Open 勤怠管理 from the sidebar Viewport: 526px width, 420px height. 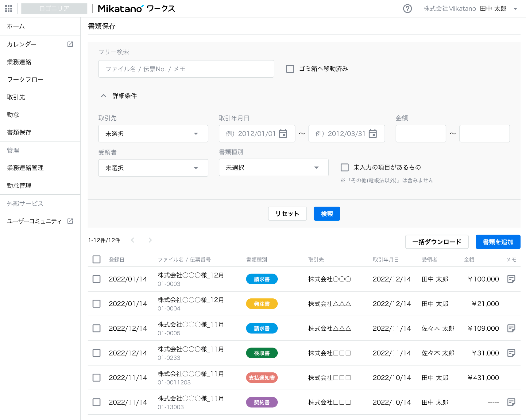(19, 185)
